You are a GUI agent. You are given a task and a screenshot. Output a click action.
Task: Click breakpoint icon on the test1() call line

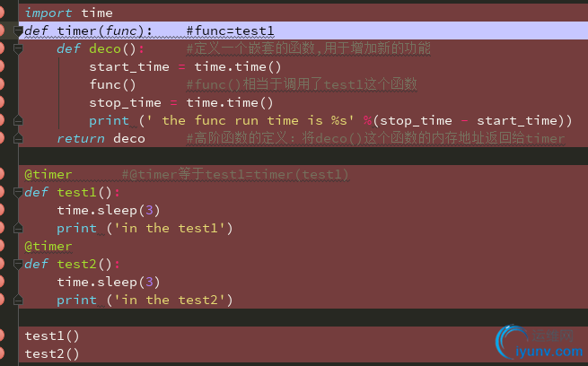(x=3, y=335)
